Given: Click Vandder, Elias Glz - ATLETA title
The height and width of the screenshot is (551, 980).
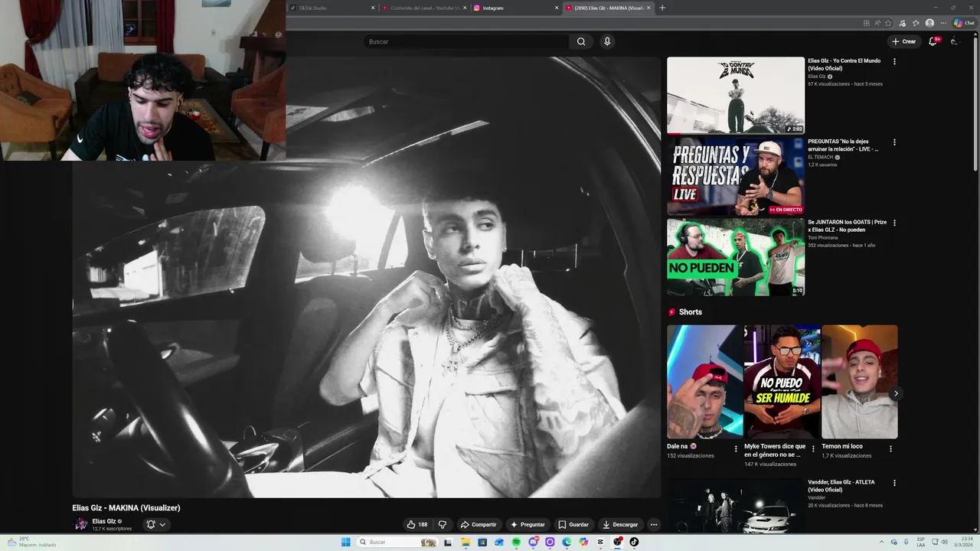Looking at the screenshot, I should [x=841, y=486].
